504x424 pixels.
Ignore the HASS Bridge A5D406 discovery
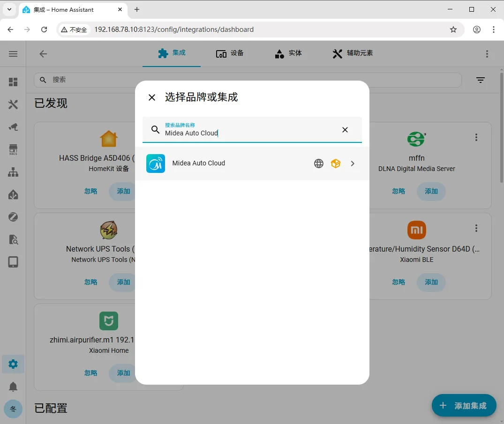[x=90, y=191]
